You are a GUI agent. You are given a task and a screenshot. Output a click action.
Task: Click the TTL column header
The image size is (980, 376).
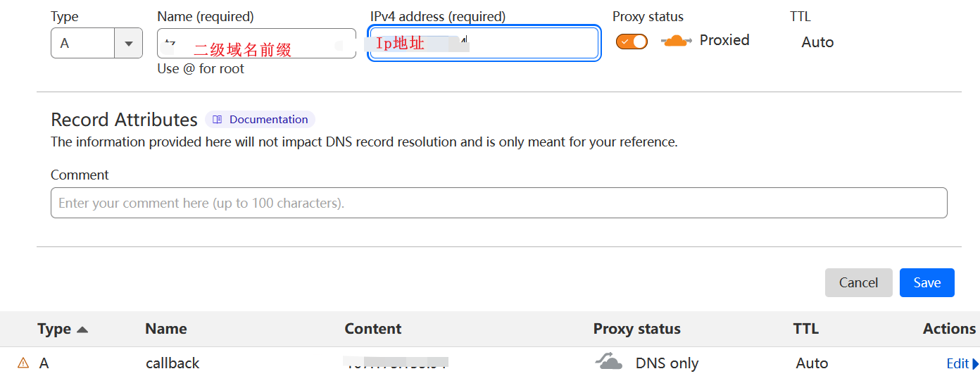805,329
